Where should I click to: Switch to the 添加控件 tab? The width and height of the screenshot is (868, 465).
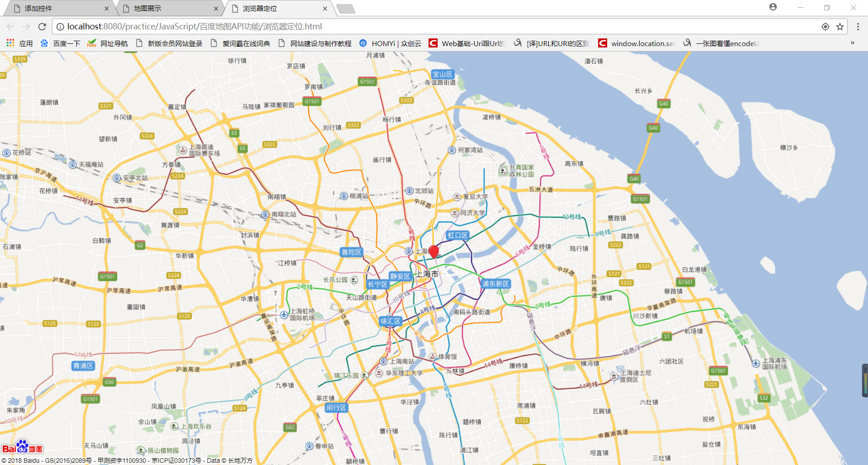[x=59, y=9]
